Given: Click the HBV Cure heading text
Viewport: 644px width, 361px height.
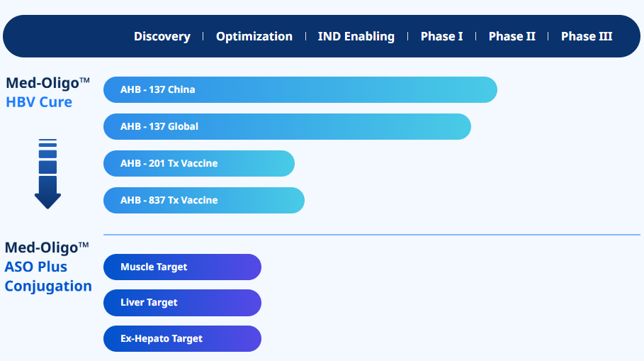Looking at the screenshot, I should pyautogui.click(x=39, y=101).
